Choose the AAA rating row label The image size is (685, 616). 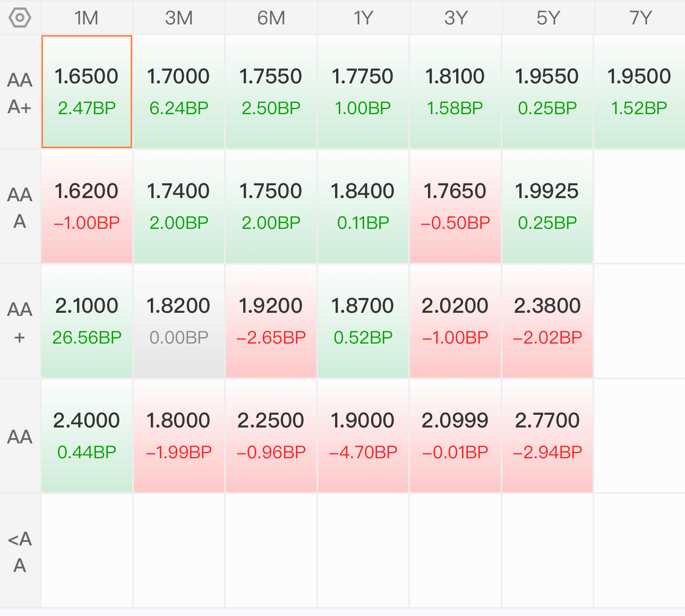tap(20, 207)
